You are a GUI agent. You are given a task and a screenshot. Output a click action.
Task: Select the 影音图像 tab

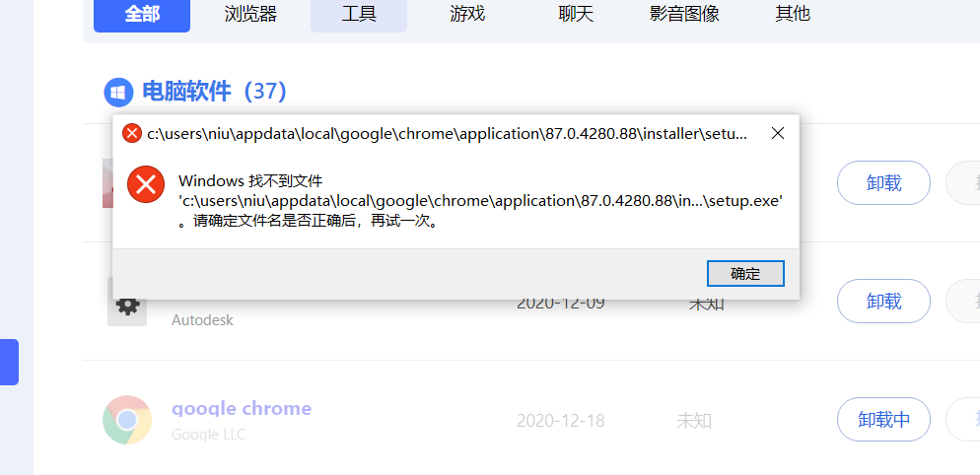click(x=684, y=14)
